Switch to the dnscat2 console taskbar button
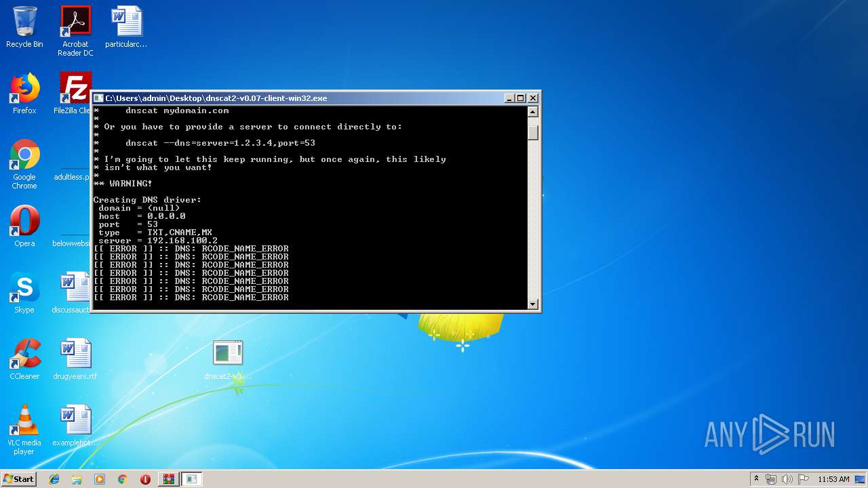The image size is (868, 488). pyautogui.click(x=192, y=479)
